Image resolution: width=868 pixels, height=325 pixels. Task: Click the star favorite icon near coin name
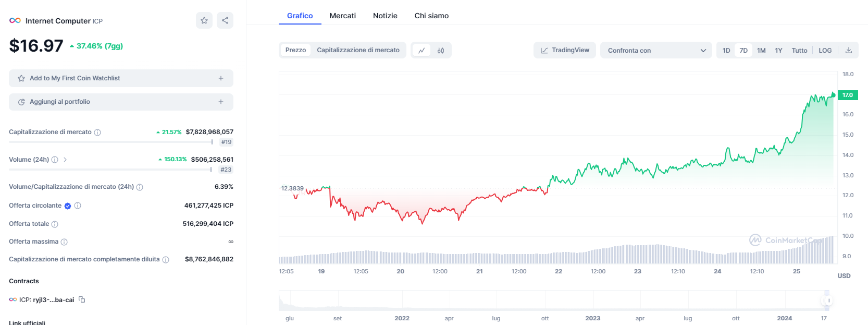coord(204,20)
